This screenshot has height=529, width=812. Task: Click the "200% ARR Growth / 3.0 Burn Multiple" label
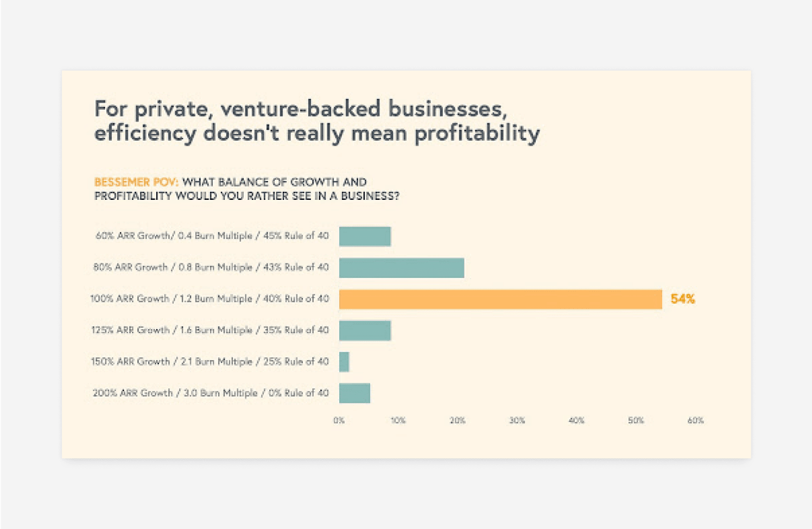coord(211,393)
